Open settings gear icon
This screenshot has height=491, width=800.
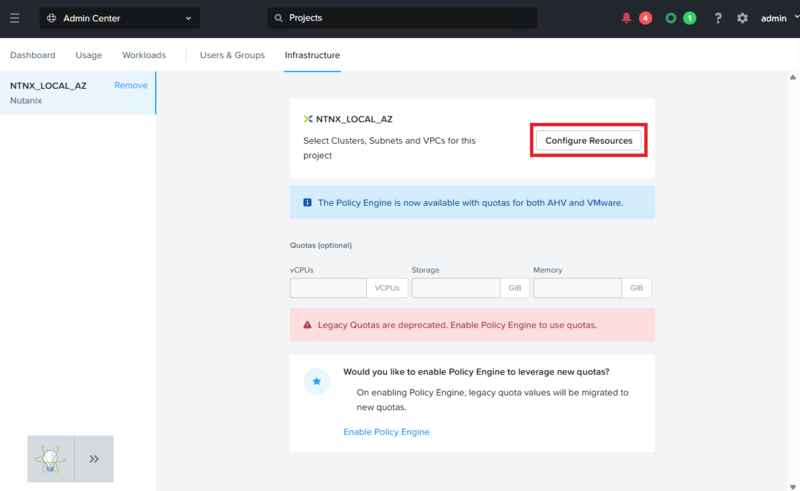(742, 18)
